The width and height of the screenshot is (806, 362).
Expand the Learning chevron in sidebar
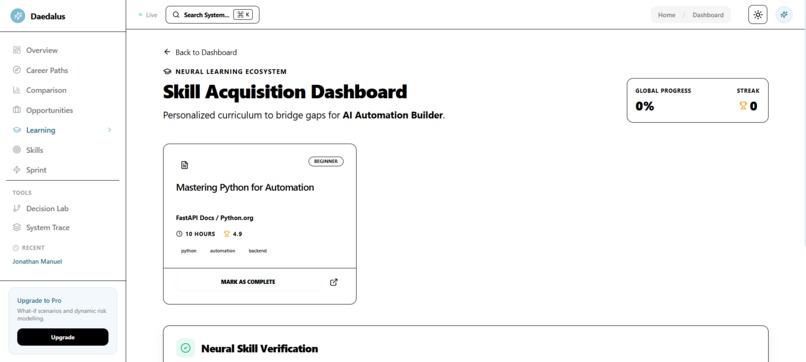coord(109,130)
